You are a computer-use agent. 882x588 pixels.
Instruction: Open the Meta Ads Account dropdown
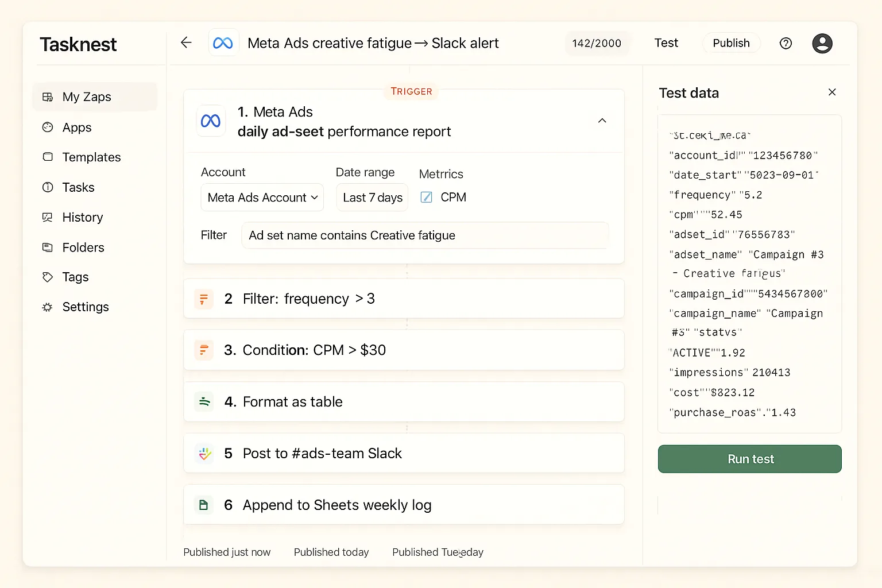point(262,198)
